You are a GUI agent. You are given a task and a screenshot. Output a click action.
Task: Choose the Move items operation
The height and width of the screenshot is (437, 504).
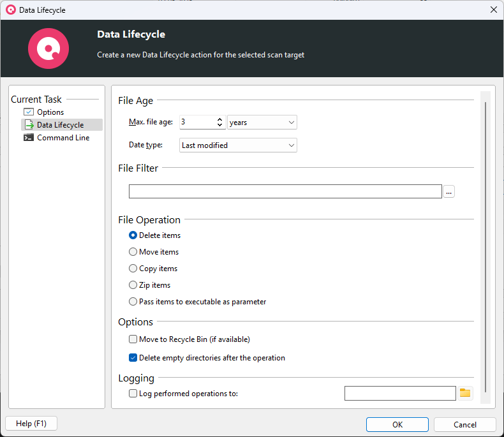(x=133, y=252)
